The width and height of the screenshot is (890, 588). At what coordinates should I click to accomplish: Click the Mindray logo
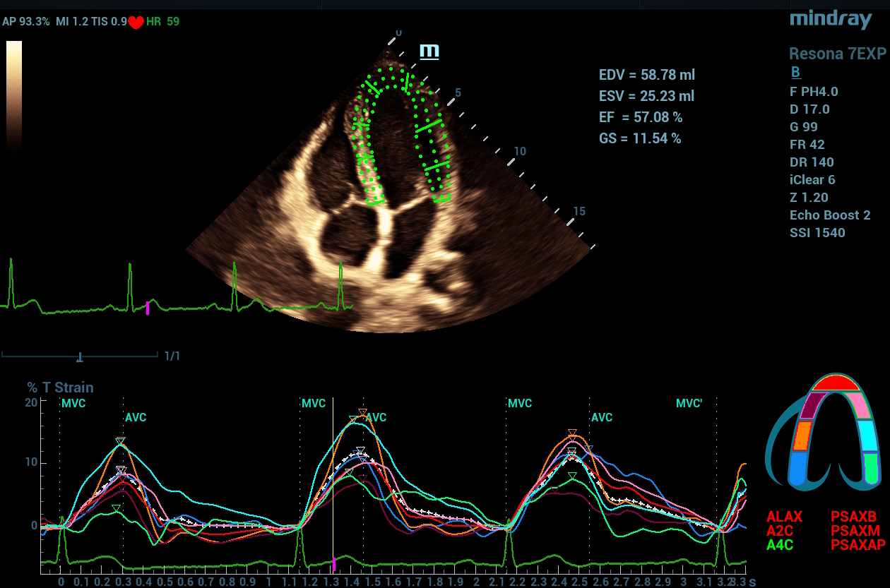[x=831, y=20]
